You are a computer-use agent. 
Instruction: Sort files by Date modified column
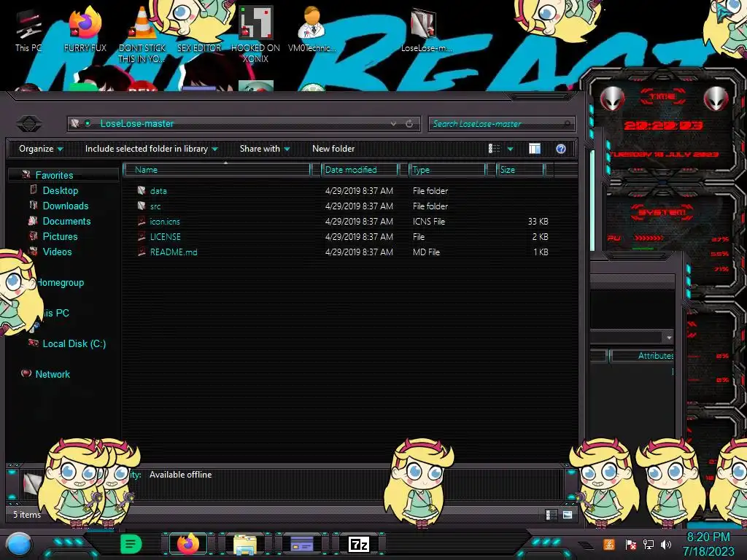tap(360, 169)
